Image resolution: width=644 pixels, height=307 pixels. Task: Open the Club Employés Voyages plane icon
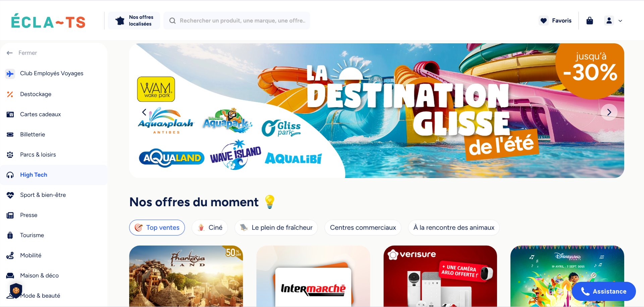10,74
